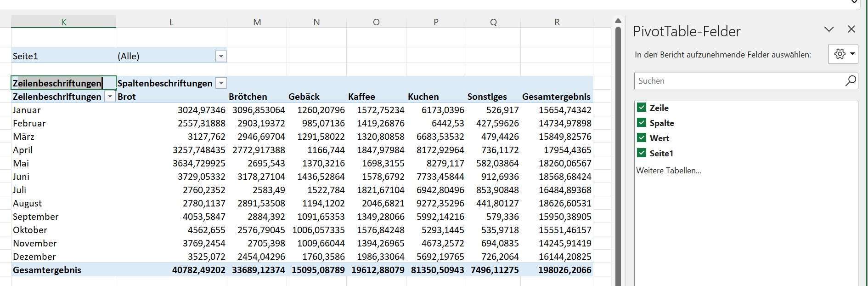Select column P header
This screenshot has height=286, width=868.
436,22
